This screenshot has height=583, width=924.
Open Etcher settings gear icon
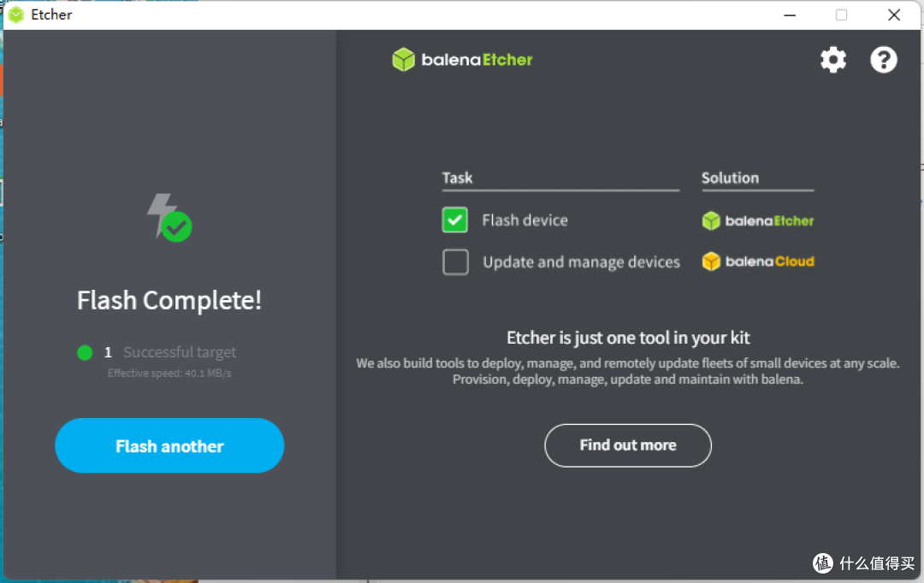(832, 60)
